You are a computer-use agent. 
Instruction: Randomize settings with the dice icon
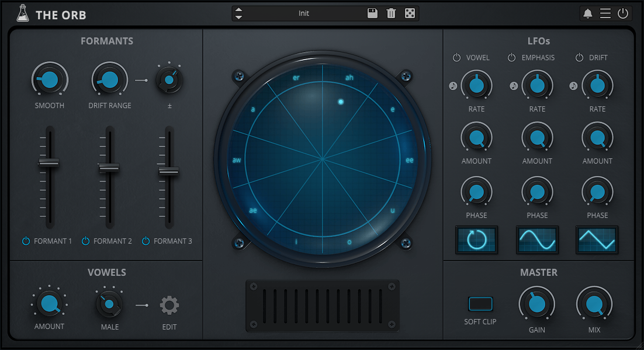(x=410, y=13)
